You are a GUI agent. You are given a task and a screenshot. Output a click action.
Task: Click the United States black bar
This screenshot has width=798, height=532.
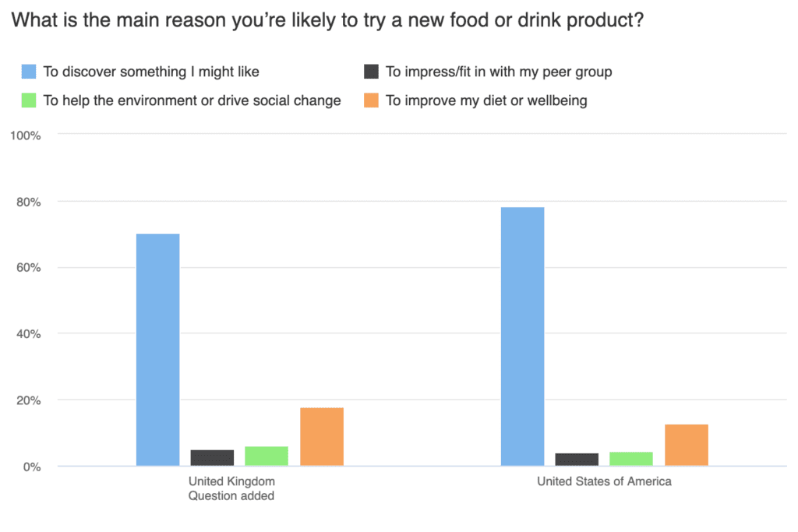coord(577,460)
